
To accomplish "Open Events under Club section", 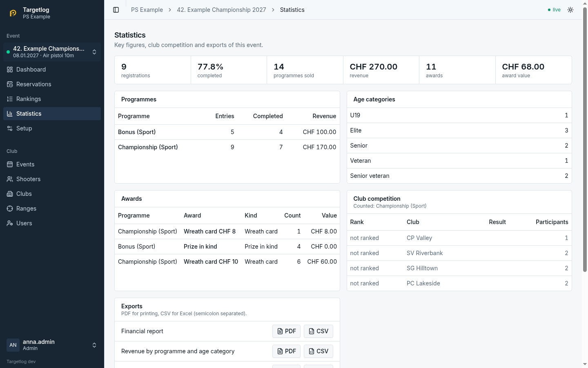I will 52,164.
